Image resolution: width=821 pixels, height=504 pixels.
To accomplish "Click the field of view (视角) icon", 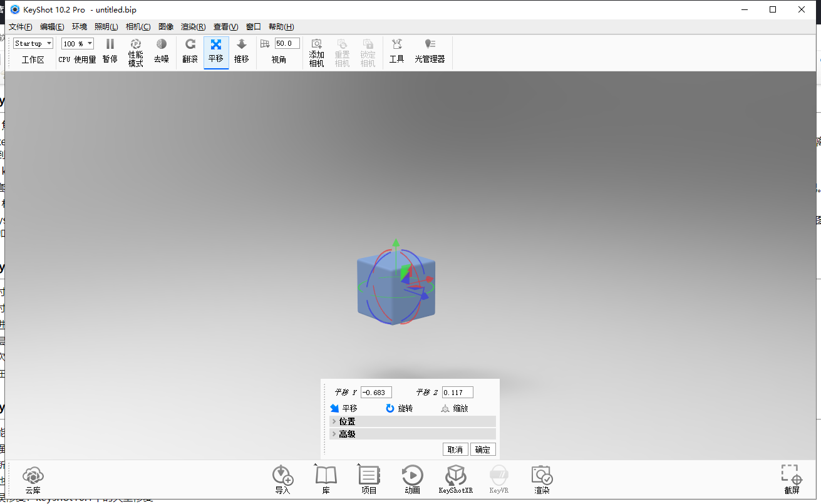I will tap(265, 44).
